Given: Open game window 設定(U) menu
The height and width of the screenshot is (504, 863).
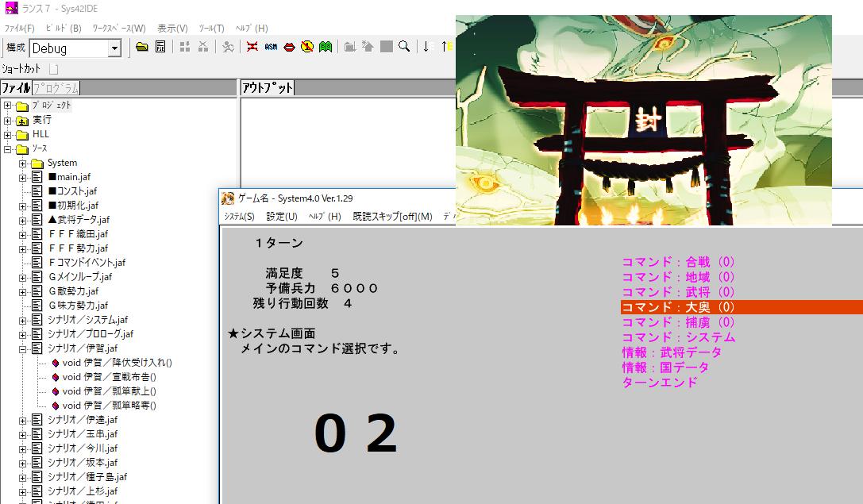Looking at the screenshot, I should 282,216.
